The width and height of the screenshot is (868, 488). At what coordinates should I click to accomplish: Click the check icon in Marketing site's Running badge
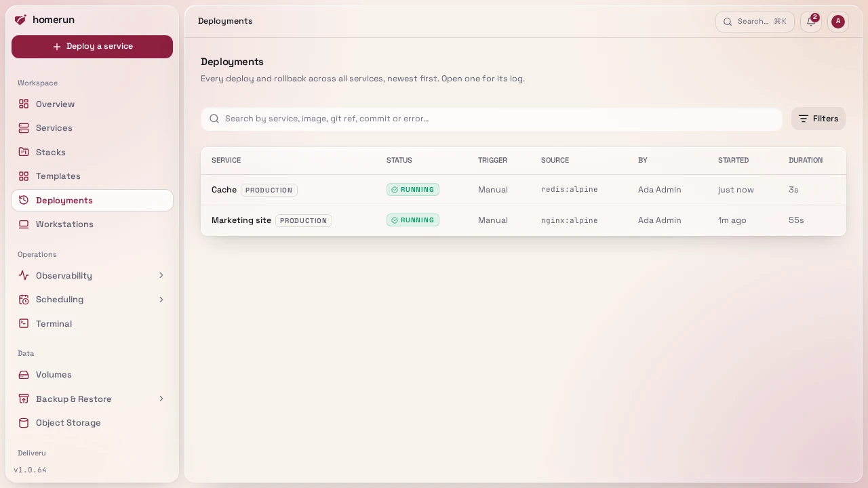[x=395, y=220]
